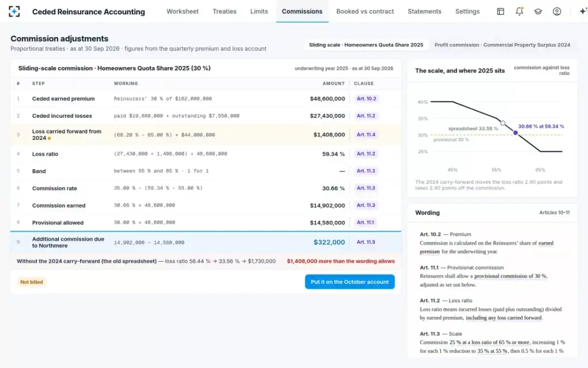Open Art. 11.3 clause on Band row
Viewport: 588px width, 368px height.
366,171
